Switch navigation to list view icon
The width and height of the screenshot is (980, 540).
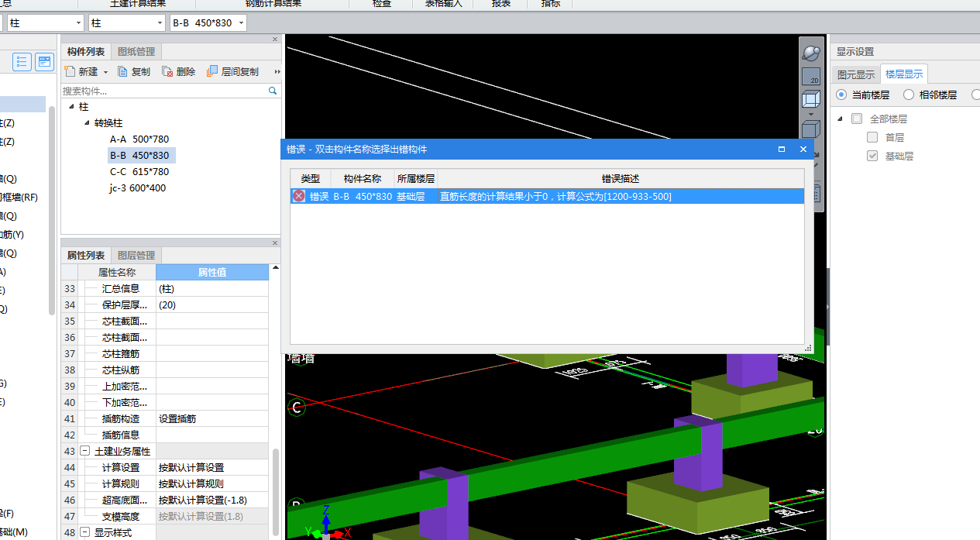coord(22,62)
